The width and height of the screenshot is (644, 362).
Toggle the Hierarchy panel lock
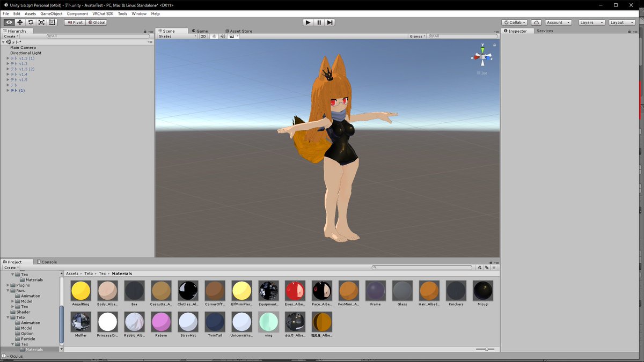click(145, 31)
